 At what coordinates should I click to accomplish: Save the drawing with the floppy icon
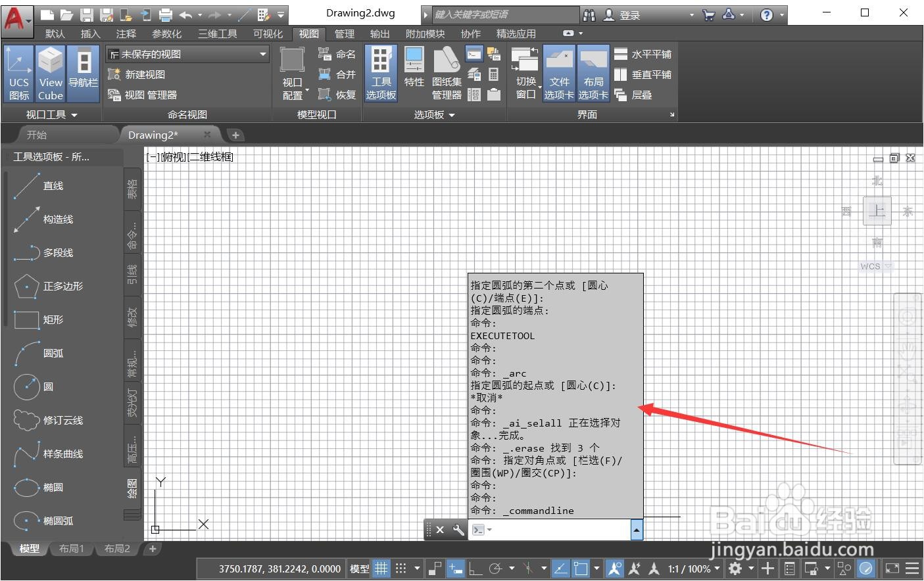[86, 14]
